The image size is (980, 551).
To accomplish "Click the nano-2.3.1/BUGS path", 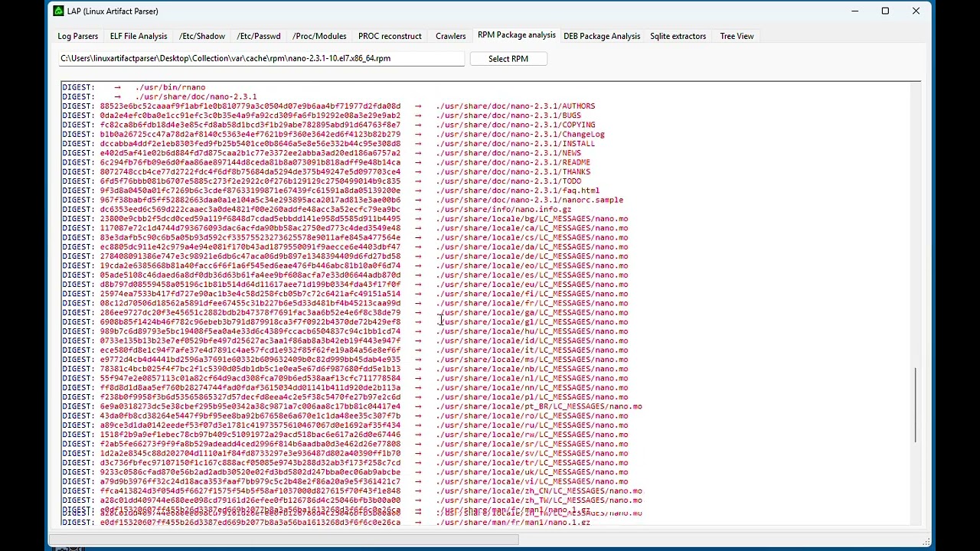I will [508, 116].
